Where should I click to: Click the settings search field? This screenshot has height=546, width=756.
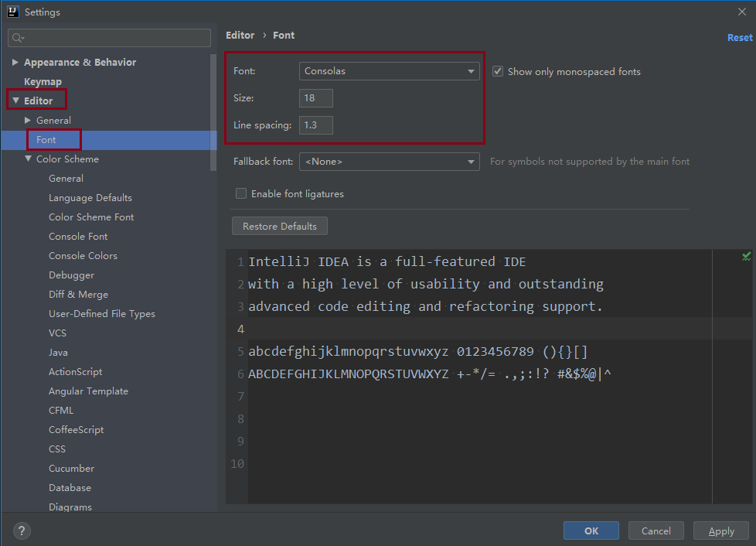pos(110,38)
